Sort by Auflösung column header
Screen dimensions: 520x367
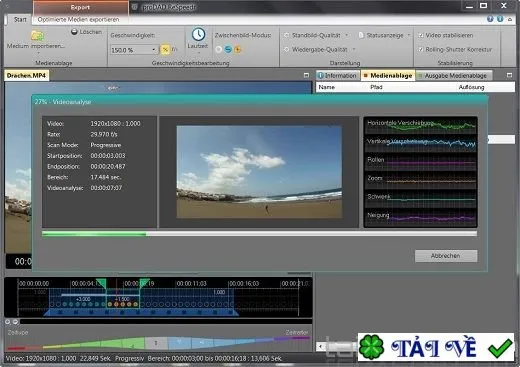pyautogui.click(x=471, y=87)
